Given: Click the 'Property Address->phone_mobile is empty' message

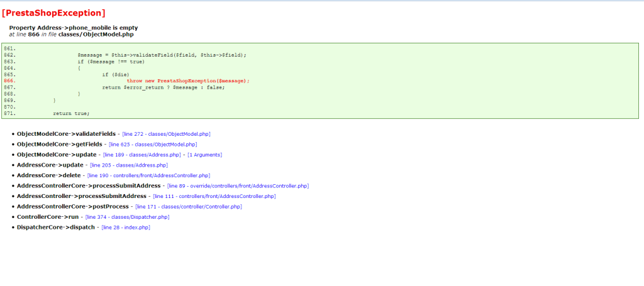Looking at the screenshot, I should click(x=74, y=28).
